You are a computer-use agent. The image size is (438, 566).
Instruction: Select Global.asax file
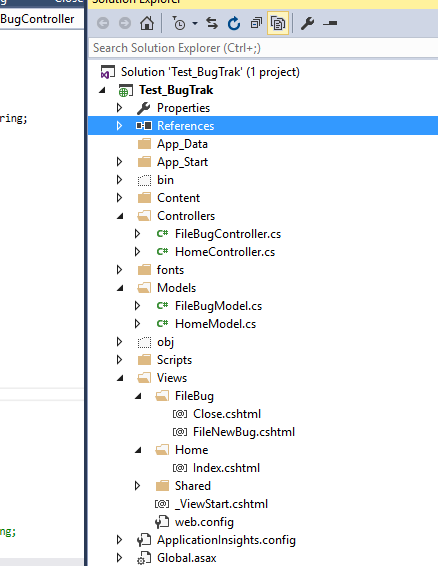click(x=187, y=558)
